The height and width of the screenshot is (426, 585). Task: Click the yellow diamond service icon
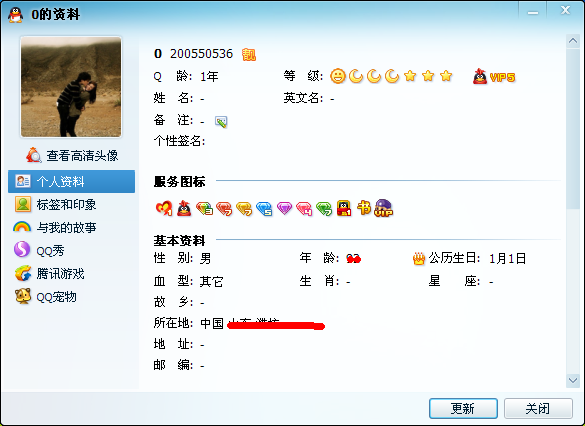pyautogui.click(x=244, y=209)
